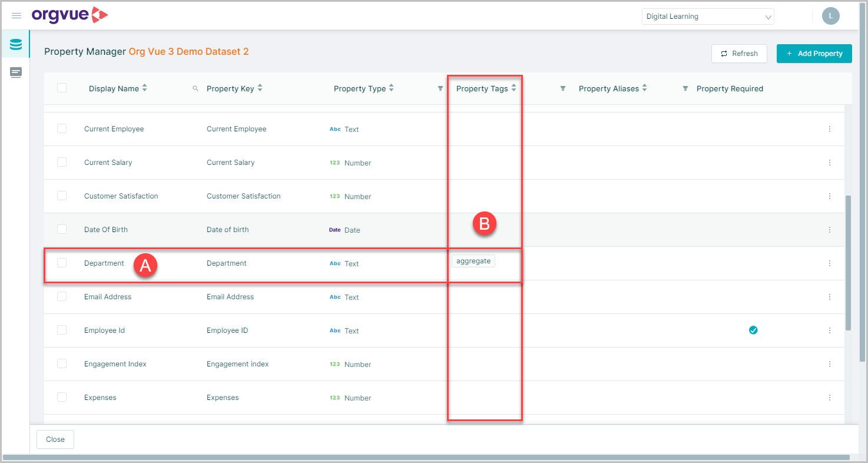Click required checkmark for Employee Id
Screen dimensions: 868x463
pyautogui.click(x=753, y=330)
